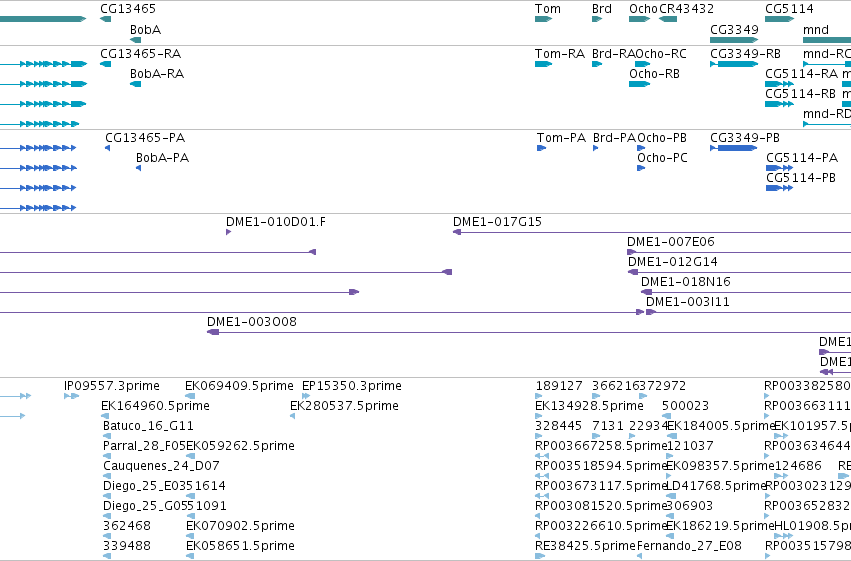Click the Ocho-RB transcript label
851x561 pixels.
[x=655, y=74]
